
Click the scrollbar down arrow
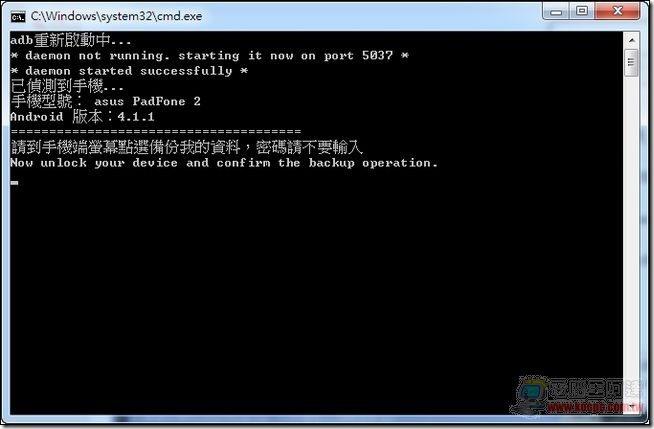tap(631, 406)
